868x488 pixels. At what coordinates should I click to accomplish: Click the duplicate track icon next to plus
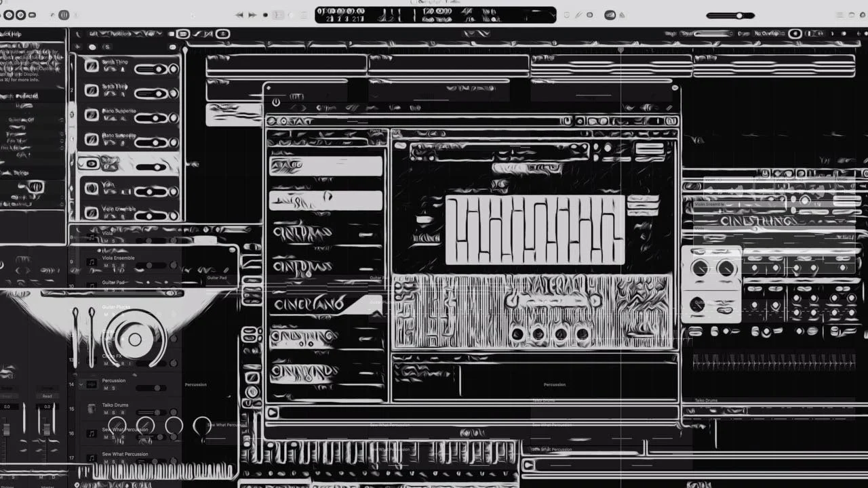tap(91, 46)
